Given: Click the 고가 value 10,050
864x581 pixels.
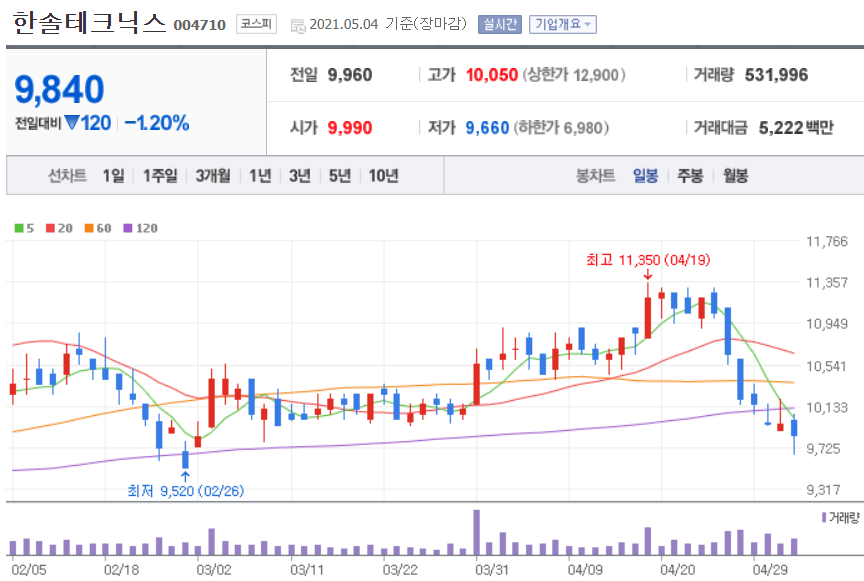Looking at the screenshot, I should tap(492, 75).
